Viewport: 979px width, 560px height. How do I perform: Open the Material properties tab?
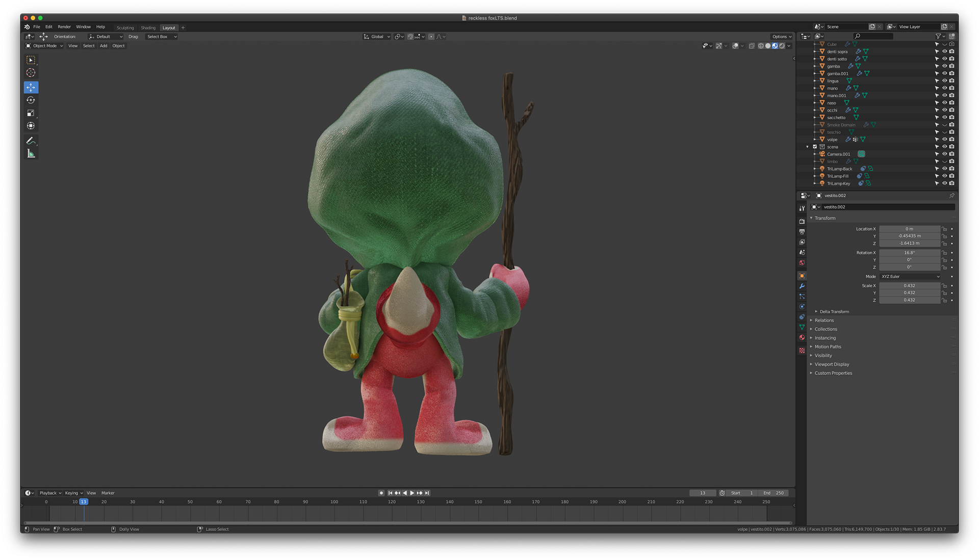pyautogui.click(x=802, y=338)
